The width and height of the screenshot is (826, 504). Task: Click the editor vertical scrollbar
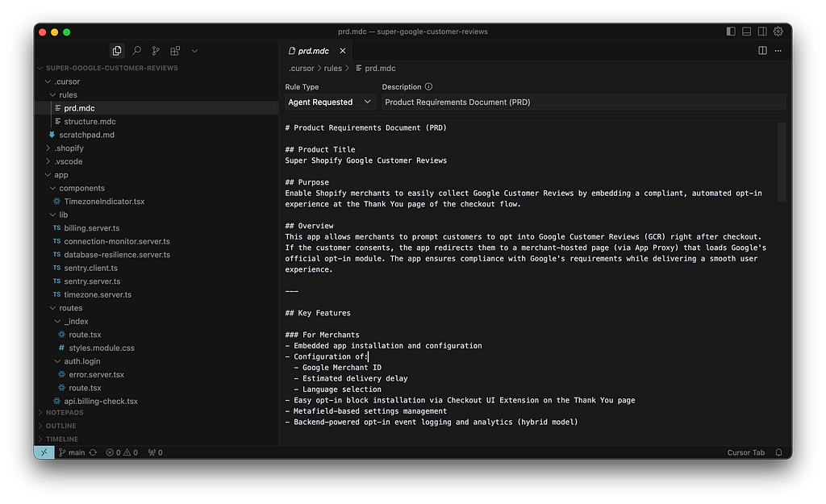pyautogui.click(x=781, y=161)
